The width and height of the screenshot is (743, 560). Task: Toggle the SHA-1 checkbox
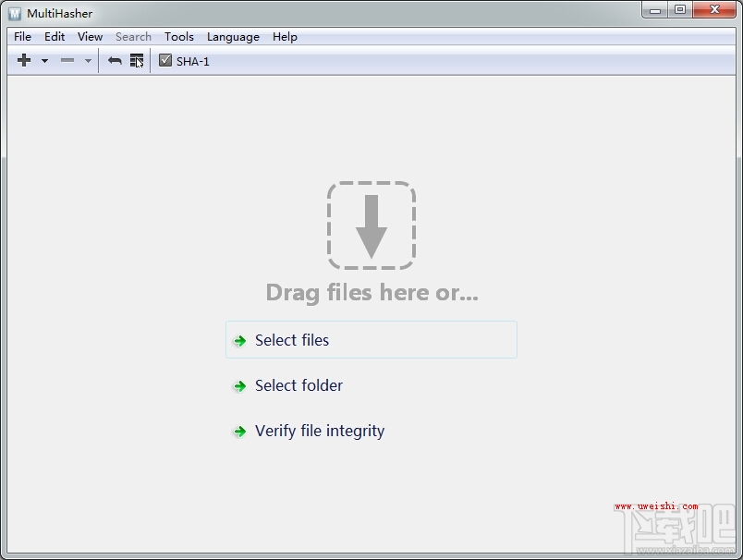point(164,60)
